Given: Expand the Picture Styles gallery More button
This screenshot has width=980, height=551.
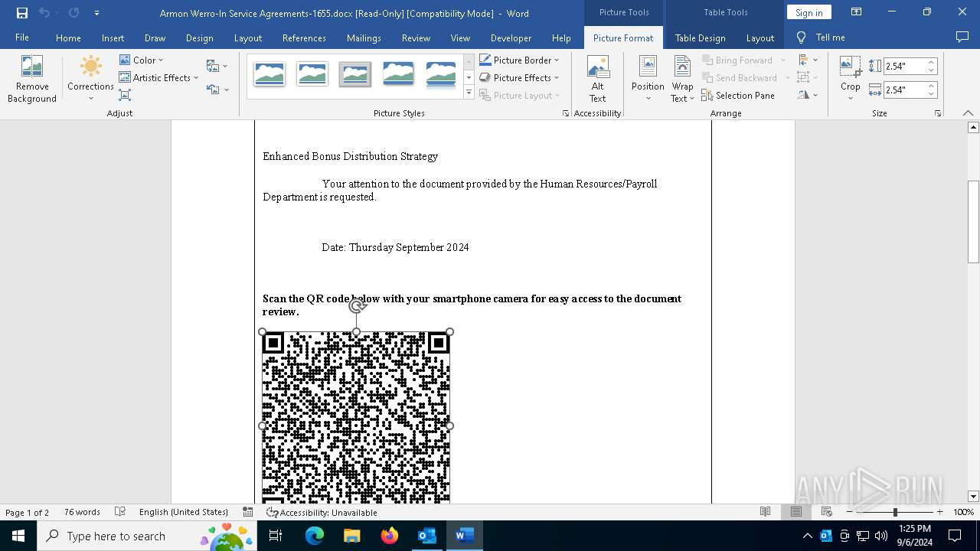Looking at the screenshot, I should (469, 93).
